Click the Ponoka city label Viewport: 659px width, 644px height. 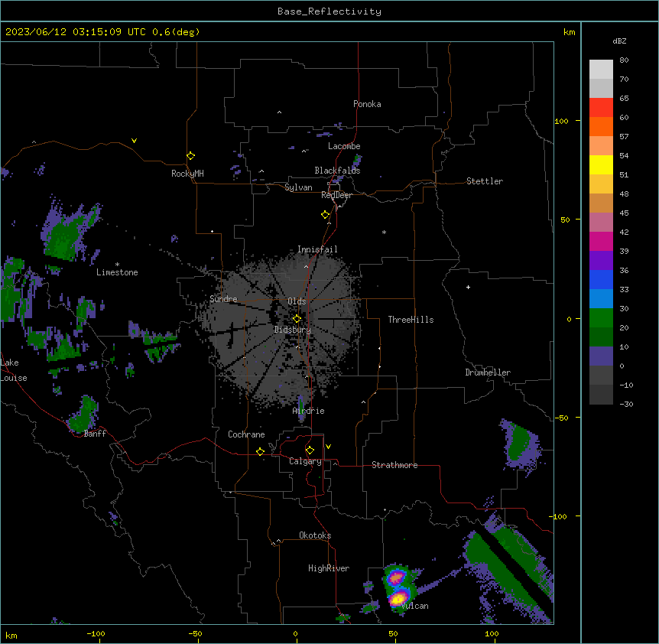click(367, 104)
